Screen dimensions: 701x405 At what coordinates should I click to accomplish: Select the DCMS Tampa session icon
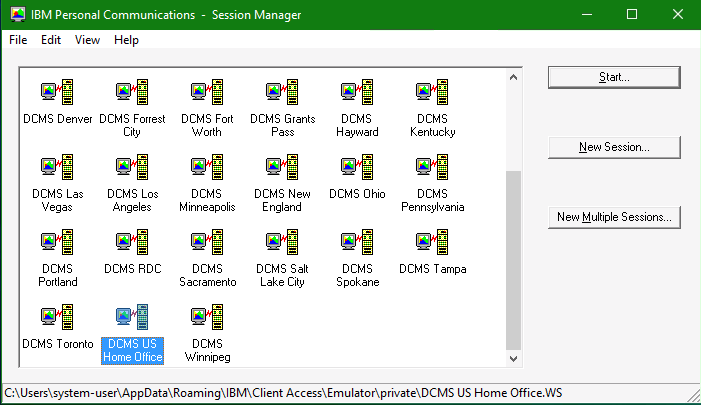click(x=432, y=242)
